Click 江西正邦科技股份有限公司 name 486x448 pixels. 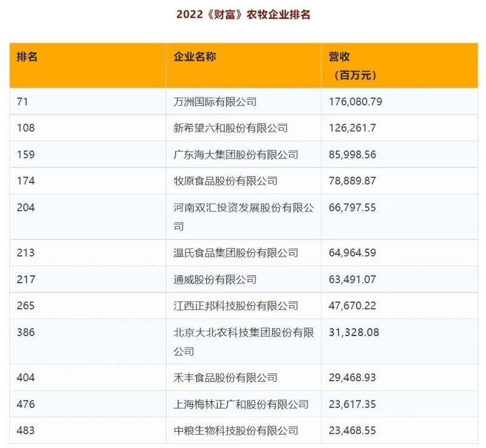[233, 306]
